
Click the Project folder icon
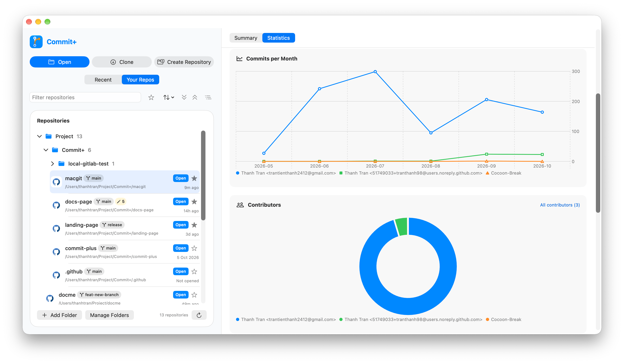click(x=48, y=136)
